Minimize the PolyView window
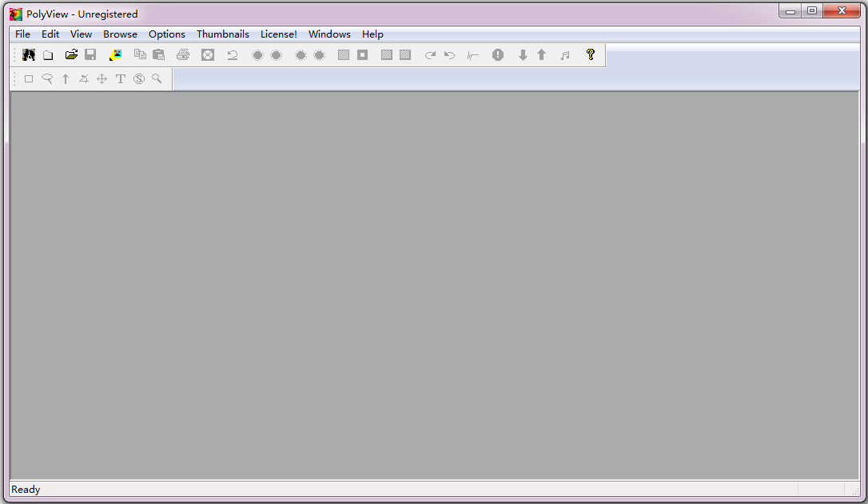The width and height of the screenshot is (868, 504). 790,10
